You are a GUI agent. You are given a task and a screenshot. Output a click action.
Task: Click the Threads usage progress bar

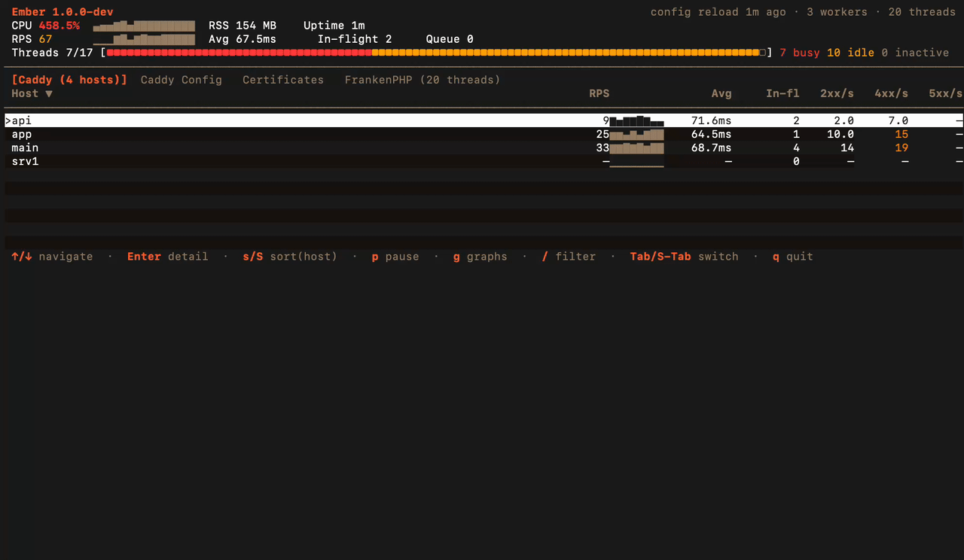tap(436, 53)
